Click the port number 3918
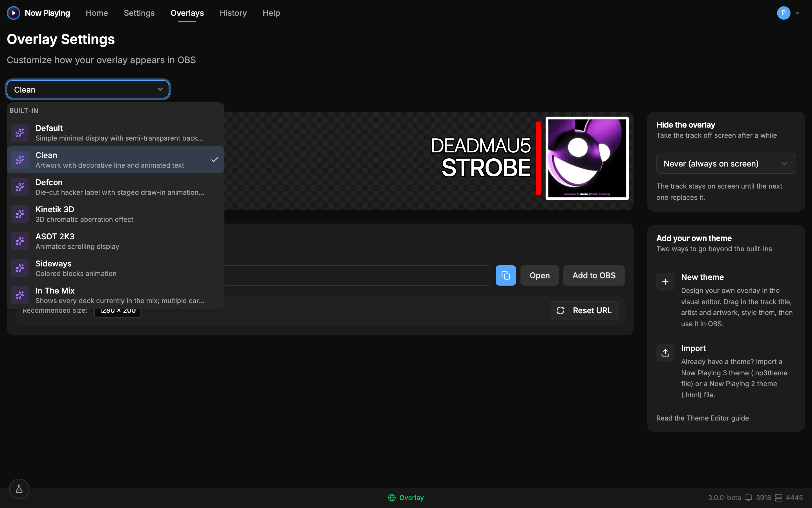Viewport: 812px width, 508px height. [x=763, y=498]
